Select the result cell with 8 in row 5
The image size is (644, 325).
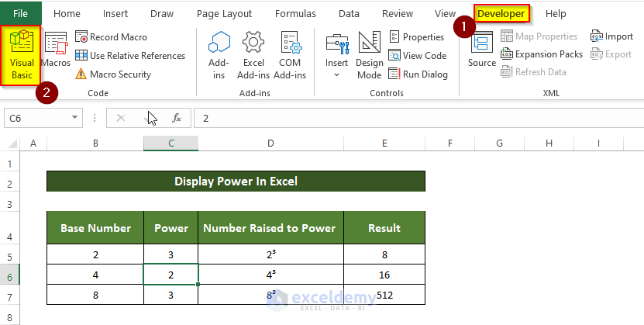point(384,254)
